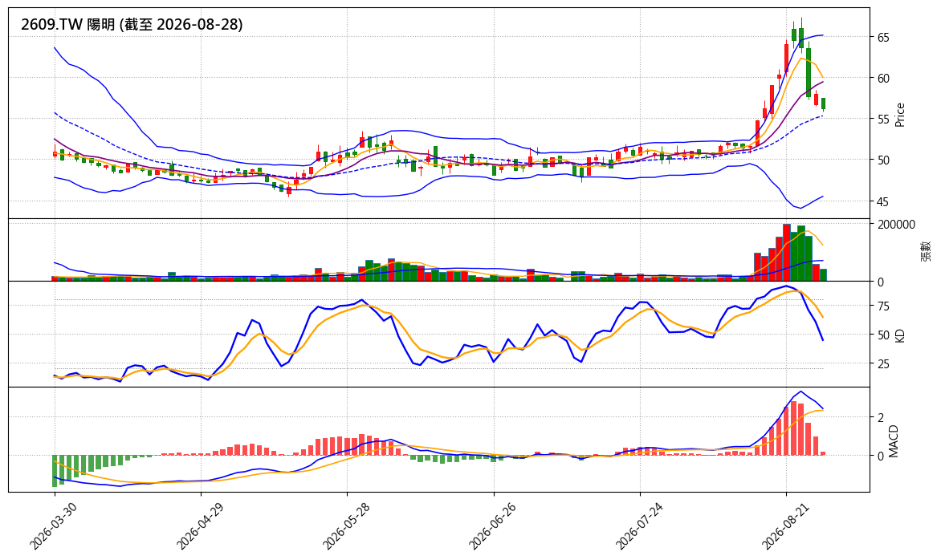Image resolution: width=941 pixels, height=560 pixels.
Task: Click the 50 tick on the KD axis
Action: coord(883,335)
